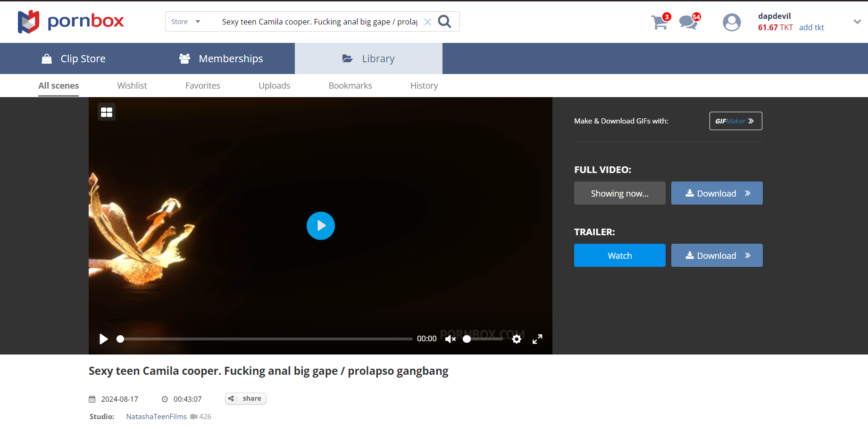Go to homepage via the site logo
Viewport: 868px width, 429px height.
[x=71, y=22]
